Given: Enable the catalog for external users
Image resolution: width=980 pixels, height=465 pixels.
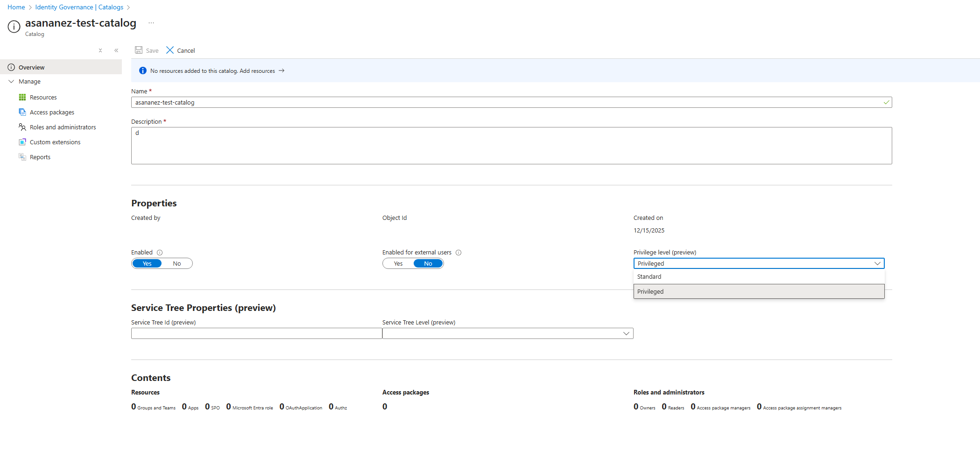Looking at the screenshot, I should (x=398, y=263).
